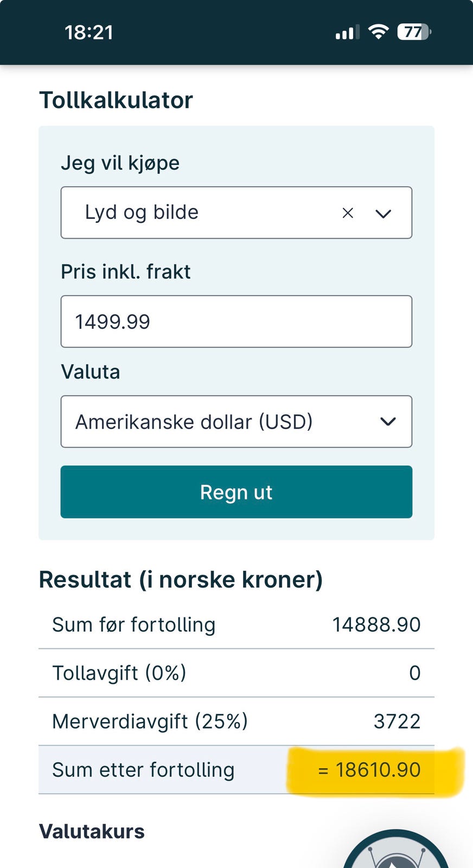Select the 3722 merverdiavgift amount
Image resolution: width=473 pixels, height=868 pixels.
(x=397, y=722)
